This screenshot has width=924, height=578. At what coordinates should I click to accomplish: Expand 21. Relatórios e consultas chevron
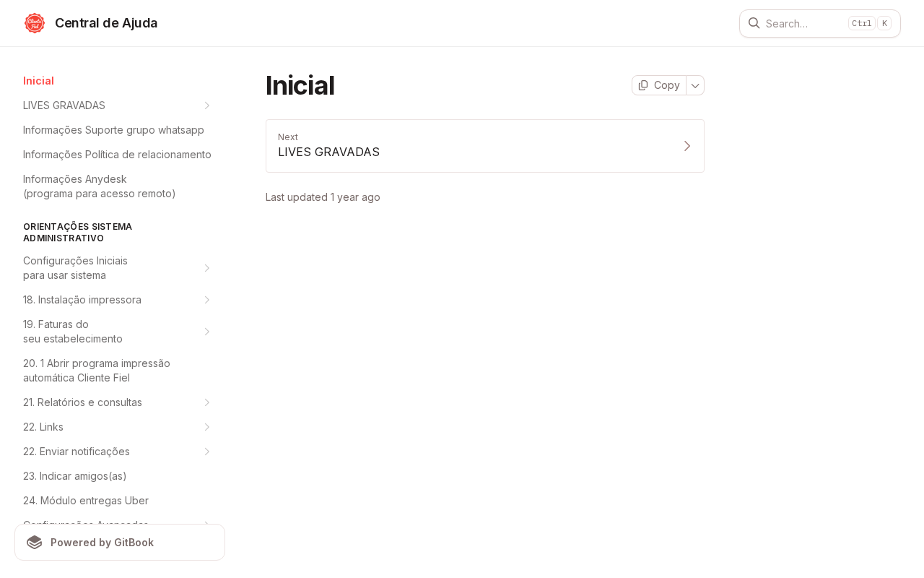[x=207, y=402]
